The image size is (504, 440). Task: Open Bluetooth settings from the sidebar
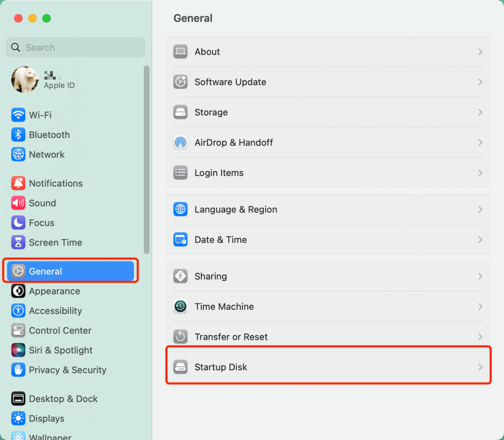[18, 135]
